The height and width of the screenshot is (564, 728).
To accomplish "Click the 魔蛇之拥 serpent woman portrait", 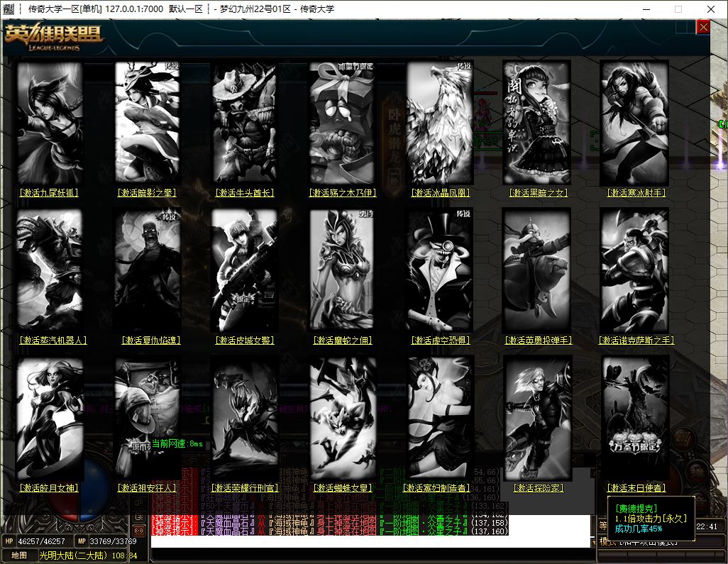I will click(x=342, y=270).
